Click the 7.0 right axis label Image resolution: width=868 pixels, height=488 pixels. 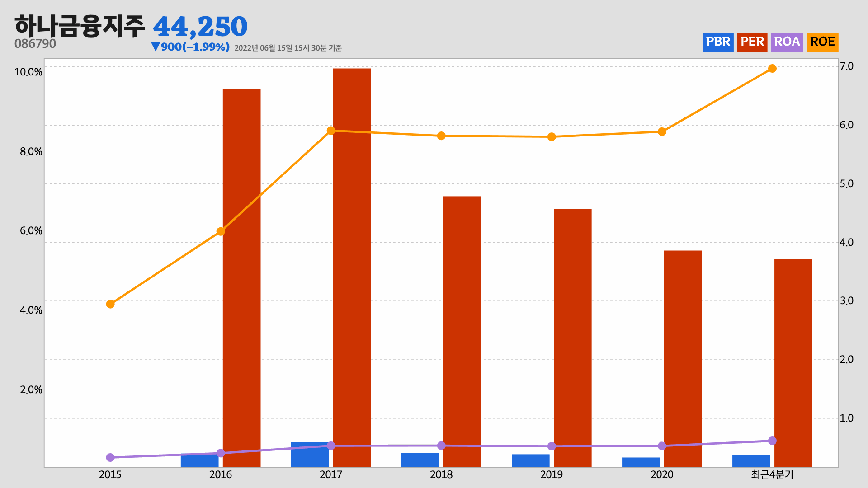coord(847,66)
